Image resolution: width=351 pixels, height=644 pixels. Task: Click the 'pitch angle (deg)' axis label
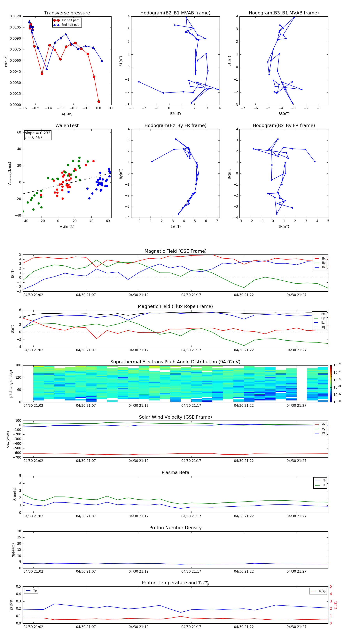click(x=11, y=384)
